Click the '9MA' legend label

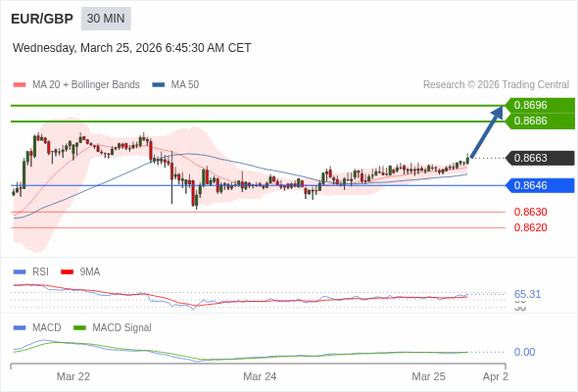click(90, 272)
